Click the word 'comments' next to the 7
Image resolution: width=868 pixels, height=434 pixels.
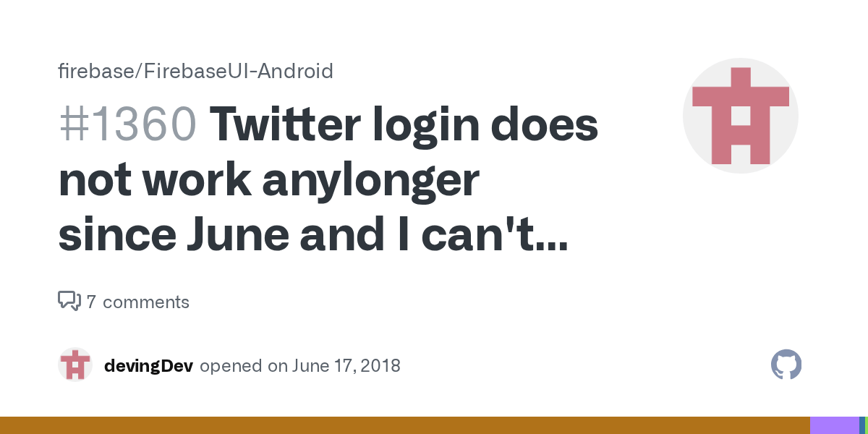click(x=146, y=302)
